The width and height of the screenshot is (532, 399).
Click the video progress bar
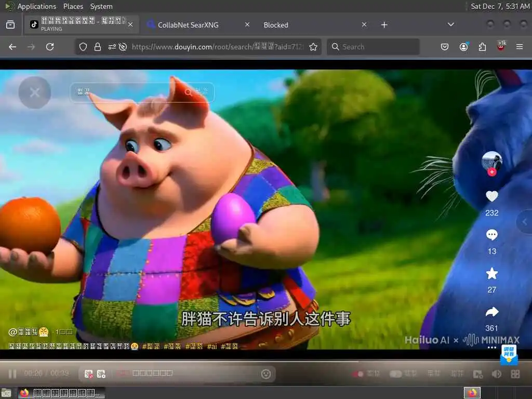[266, 362]
